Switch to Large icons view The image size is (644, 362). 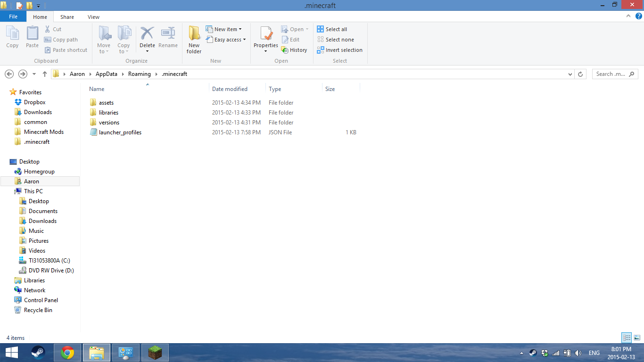[637, 337]
